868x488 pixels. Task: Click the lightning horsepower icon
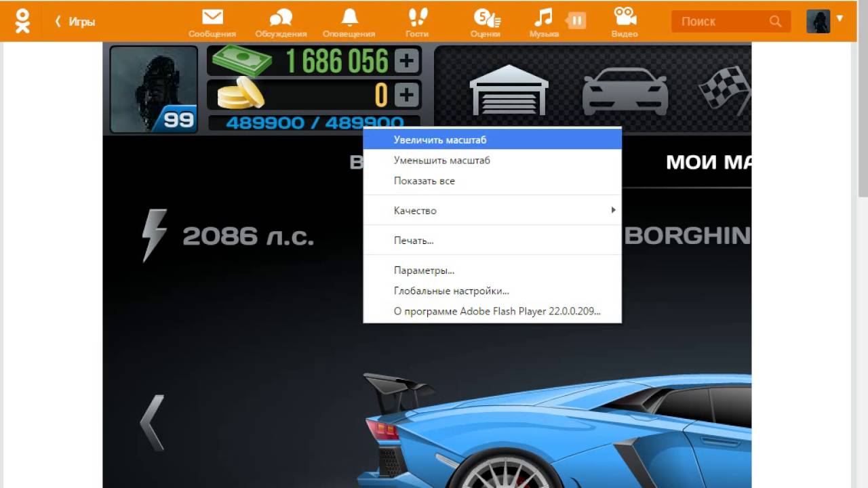coord(153,235)
